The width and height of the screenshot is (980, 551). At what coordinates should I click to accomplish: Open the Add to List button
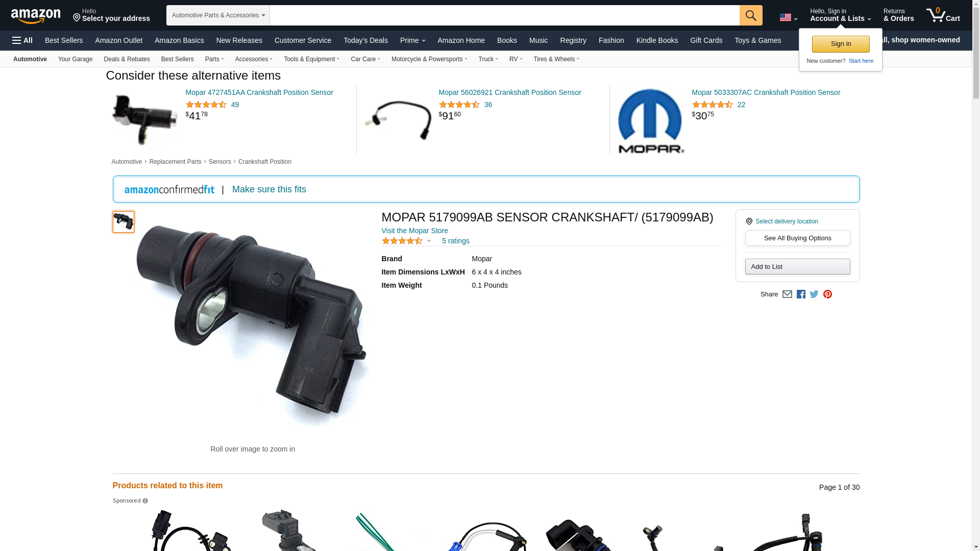pyautogui.click(x=797, y=267)
